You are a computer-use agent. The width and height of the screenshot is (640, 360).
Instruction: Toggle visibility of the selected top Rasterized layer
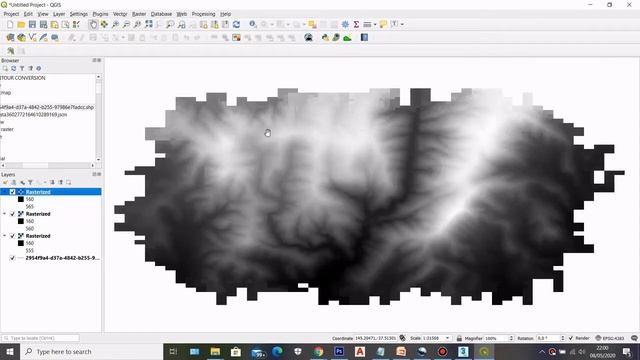coord(12,192)
